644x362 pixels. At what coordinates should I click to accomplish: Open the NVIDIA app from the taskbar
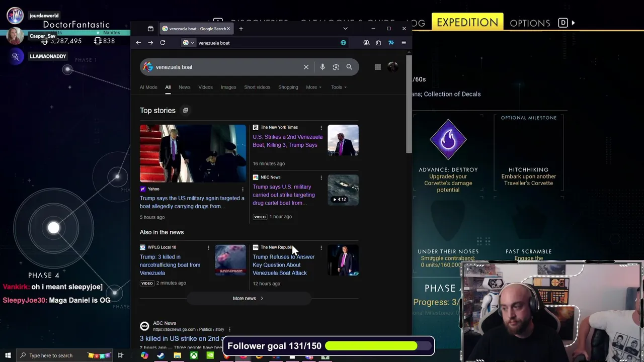click(x=210, y=355)
